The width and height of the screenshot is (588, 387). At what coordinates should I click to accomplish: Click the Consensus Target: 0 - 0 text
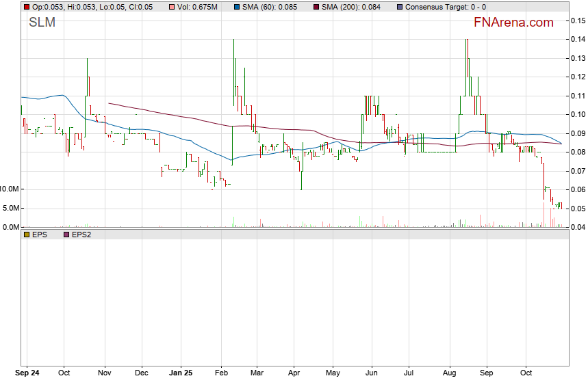pyautogui.click(x=446, y=7)
